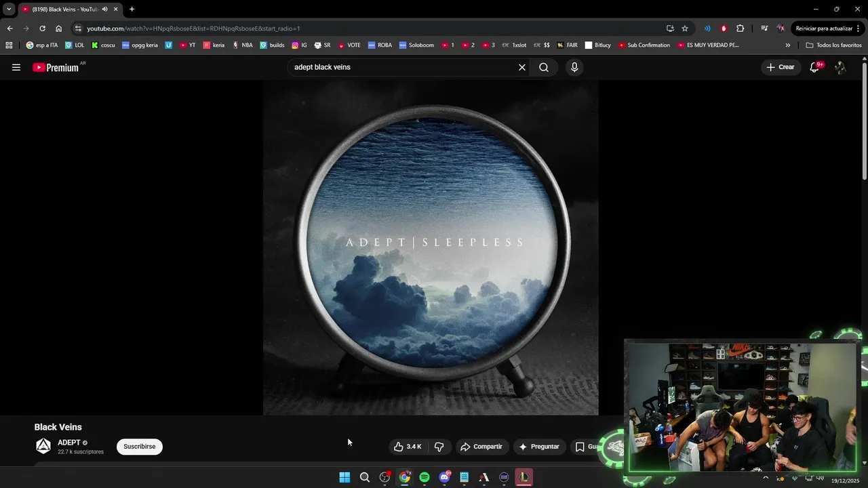Click the Crear button

780,67
